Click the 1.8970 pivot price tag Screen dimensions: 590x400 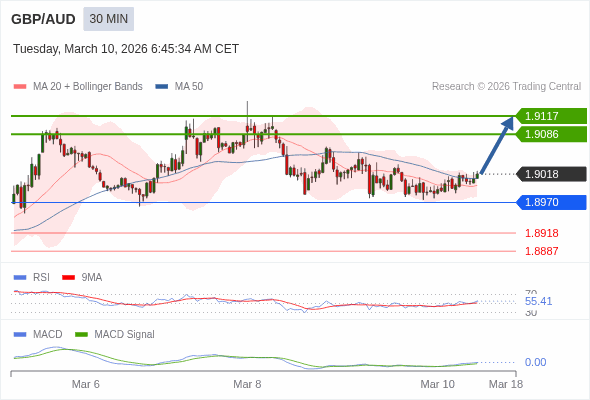click(x=551, y=202)
